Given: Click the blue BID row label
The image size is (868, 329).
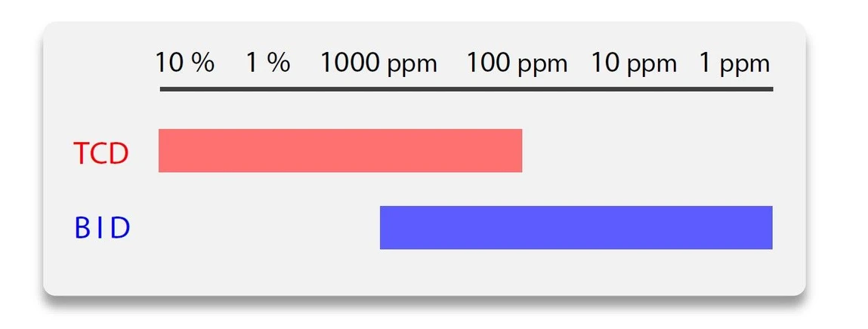Looking at the screenshot, I should tap(103, 229).
